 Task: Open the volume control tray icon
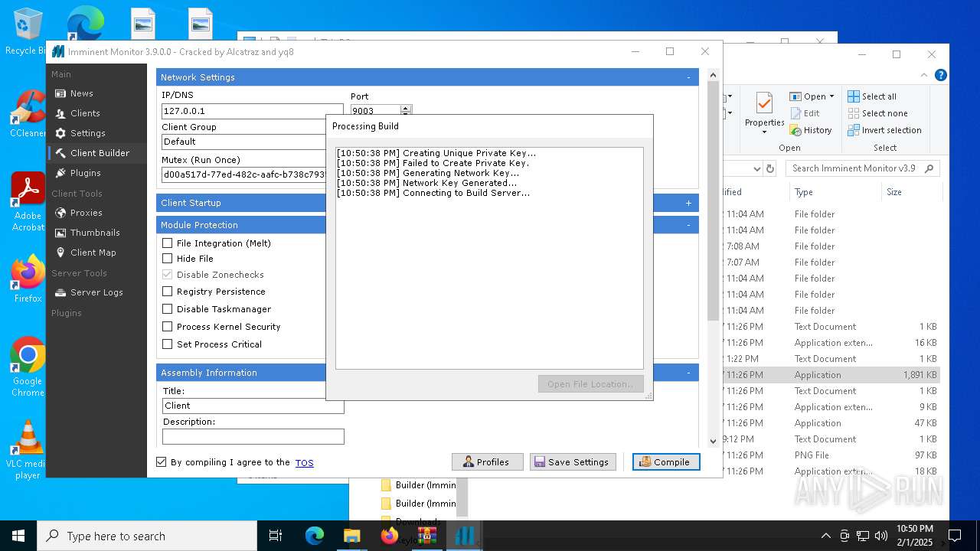881,536
